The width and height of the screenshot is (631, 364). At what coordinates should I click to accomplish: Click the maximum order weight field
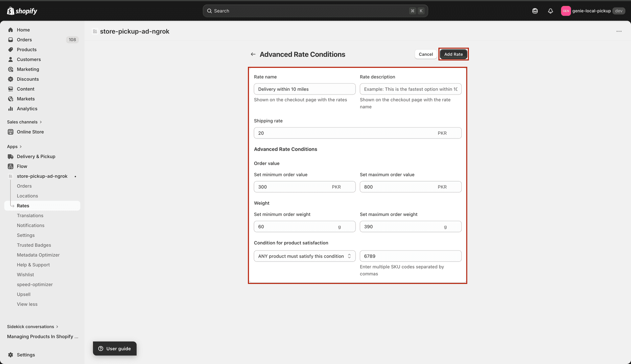click(x=410, y=226)
